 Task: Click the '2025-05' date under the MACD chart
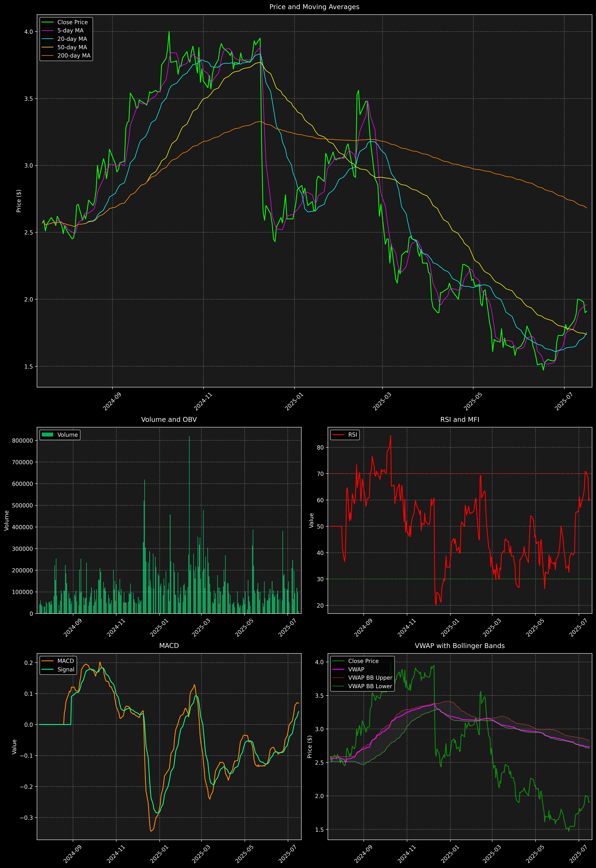click(245, 854)
